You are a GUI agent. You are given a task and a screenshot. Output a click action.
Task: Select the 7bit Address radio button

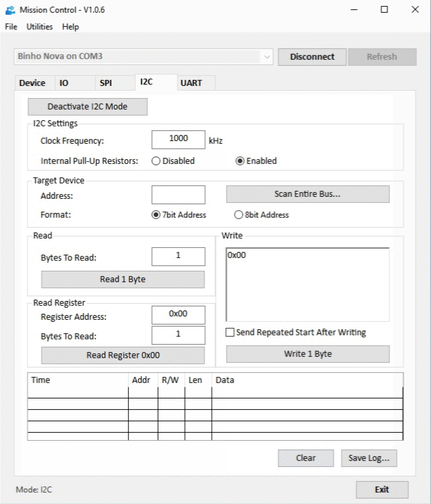(x=156, y=215)
